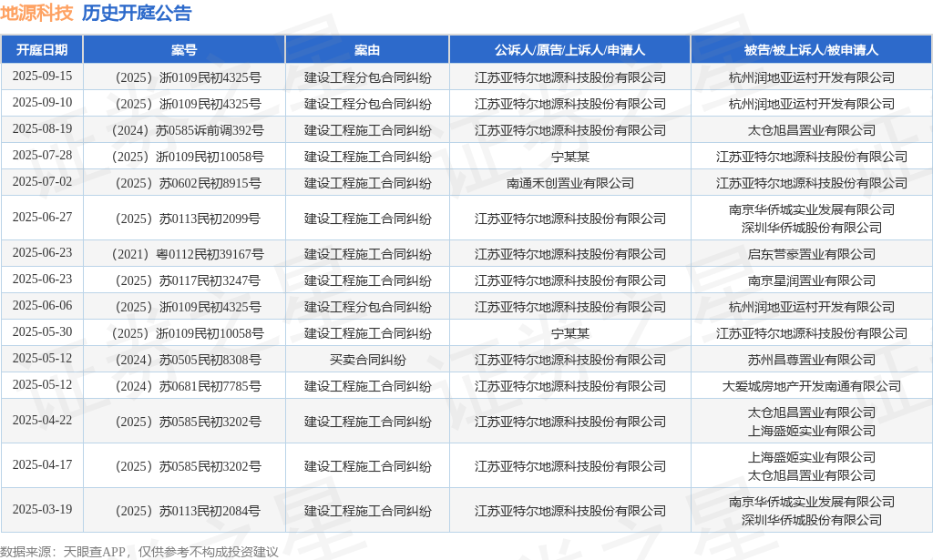Screen dimensions: 933x560
Task: Click 建设工程施工合同纠纷 in the 2025-07-02 row
Action: pyautogui.click(x=368, y=183)
